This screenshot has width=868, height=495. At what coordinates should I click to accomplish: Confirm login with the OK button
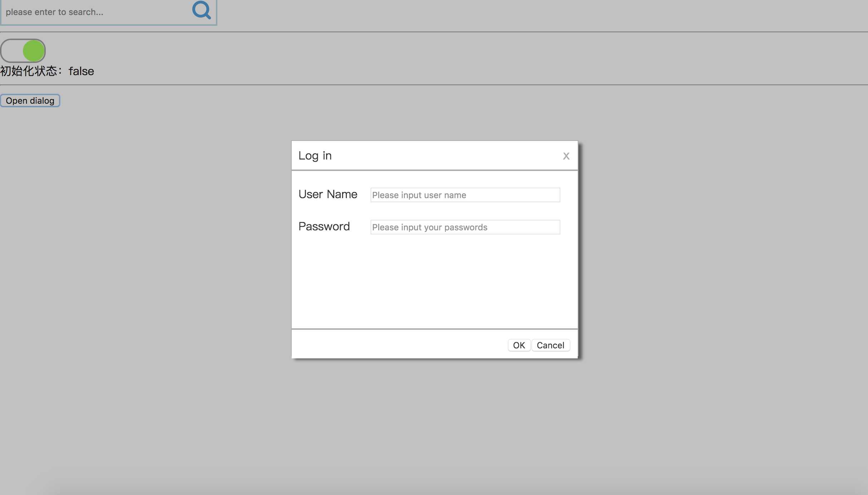tap(519, 345)
